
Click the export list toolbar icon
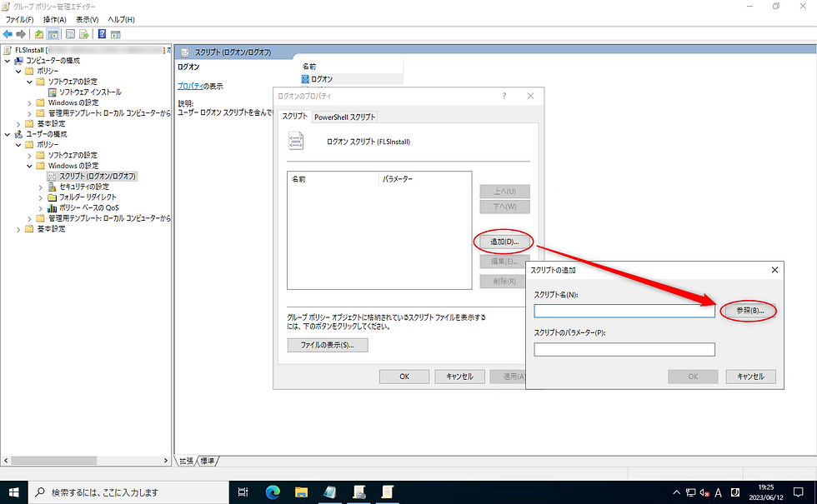coord(84,34)
